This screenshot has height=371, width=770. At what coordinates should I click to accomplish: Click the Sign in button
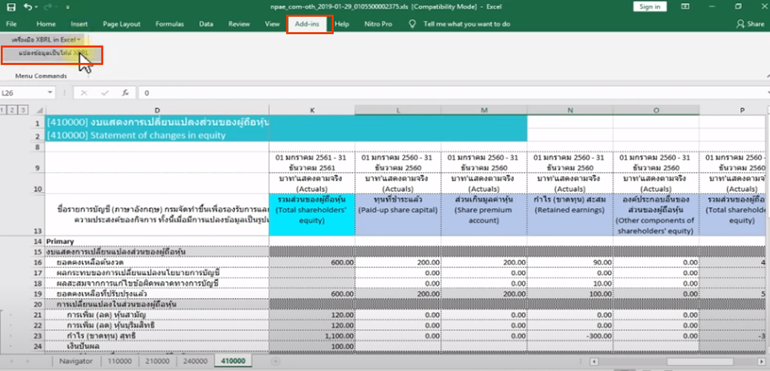click(x=650, y=7)
